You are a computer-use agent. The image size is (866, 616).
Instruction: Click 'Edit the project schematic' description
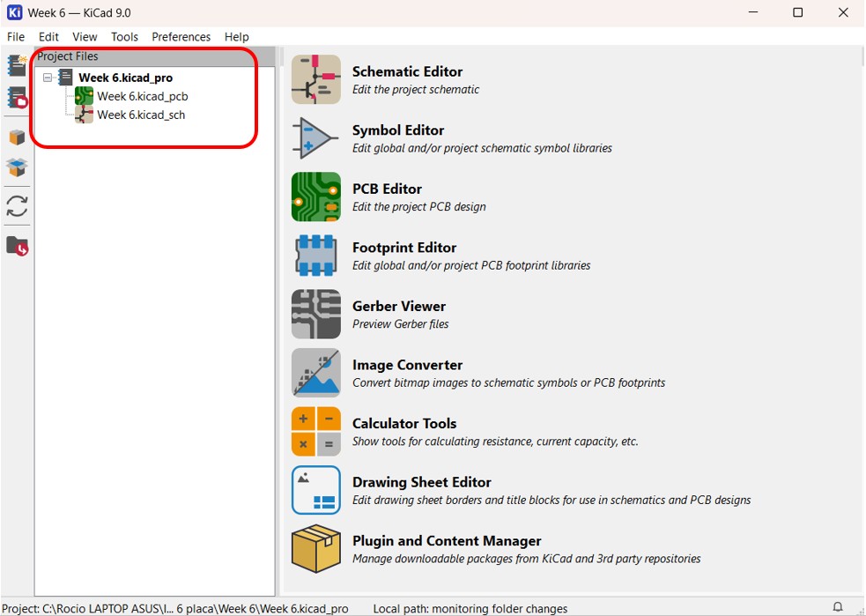(416, 90)
